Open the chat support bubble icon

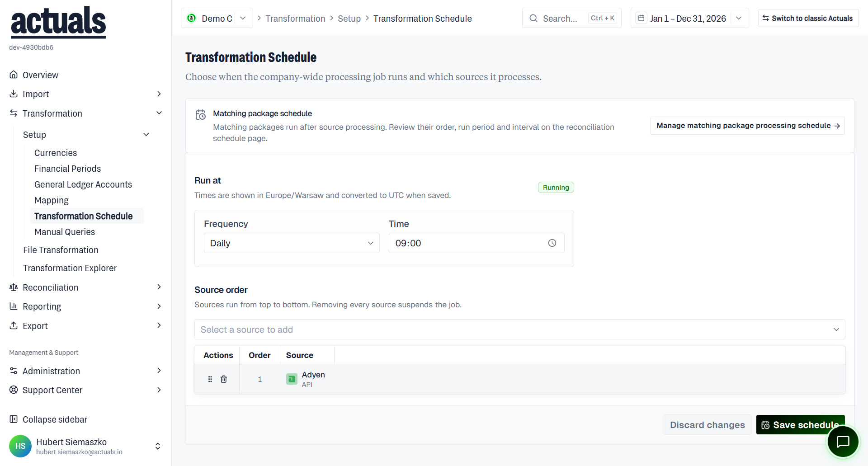[843, 442]
